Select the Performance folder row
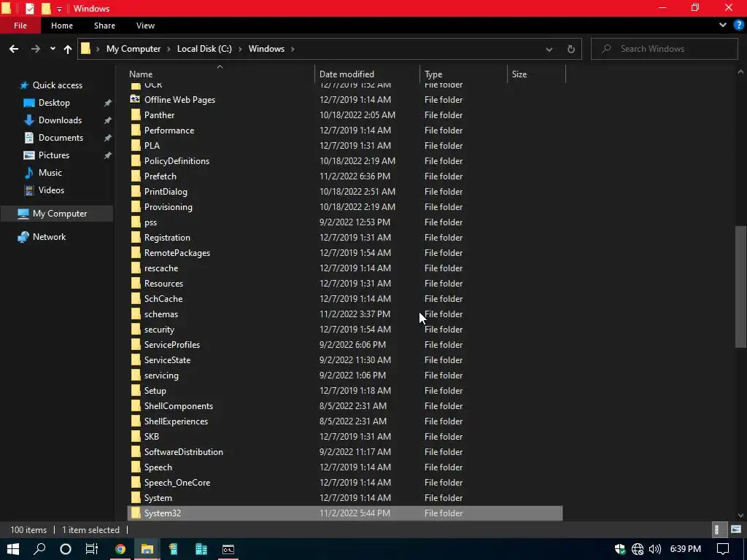The width and height of the screenshot is (747, 560). (x=345, y=131)
